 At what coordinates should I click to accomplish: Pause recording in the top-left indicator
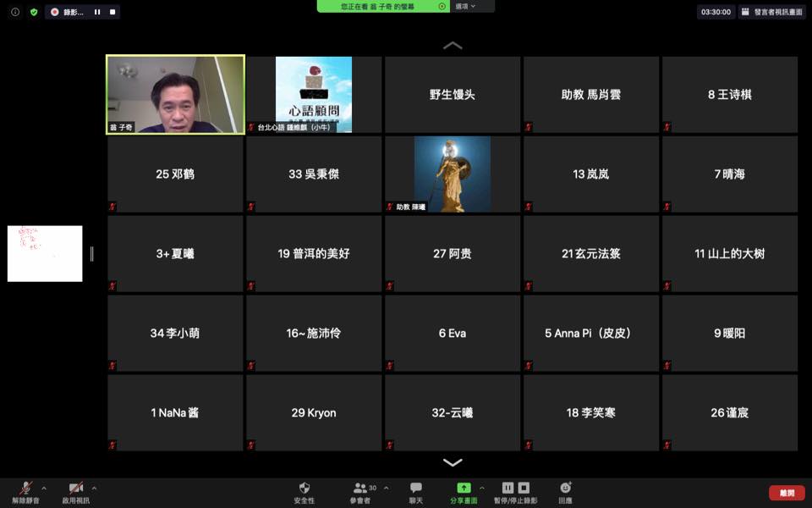[97, 12]
